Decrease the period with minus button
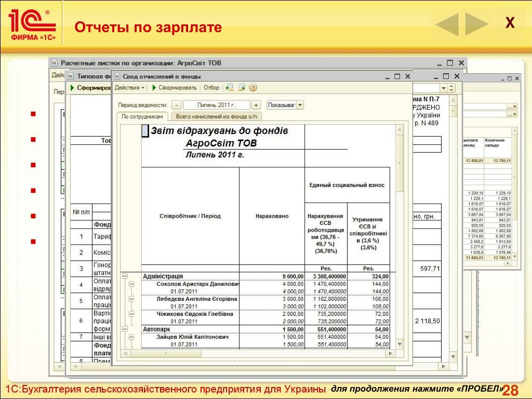532x399 pixels. pos(177,105)
